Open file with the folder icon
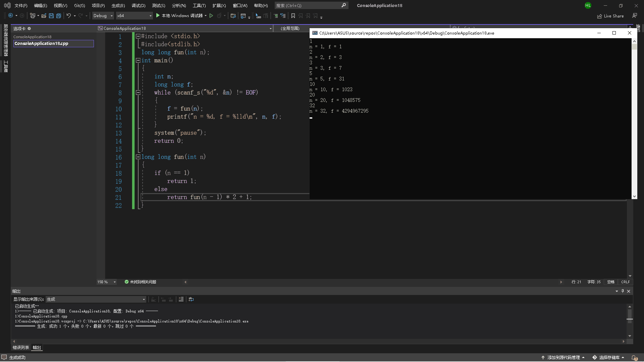This screenshot has height=362, width=644. [x=44, y=16]
